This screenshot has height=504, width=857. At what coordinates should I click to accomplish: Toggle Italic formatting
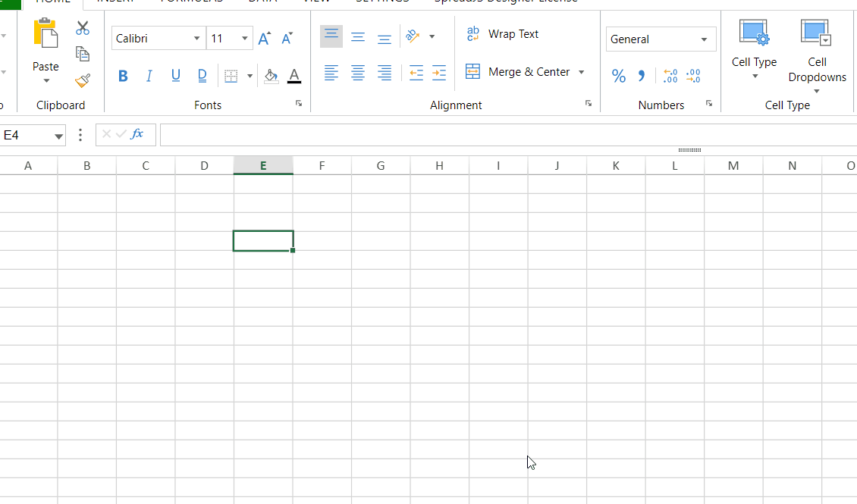coord(149,76)
